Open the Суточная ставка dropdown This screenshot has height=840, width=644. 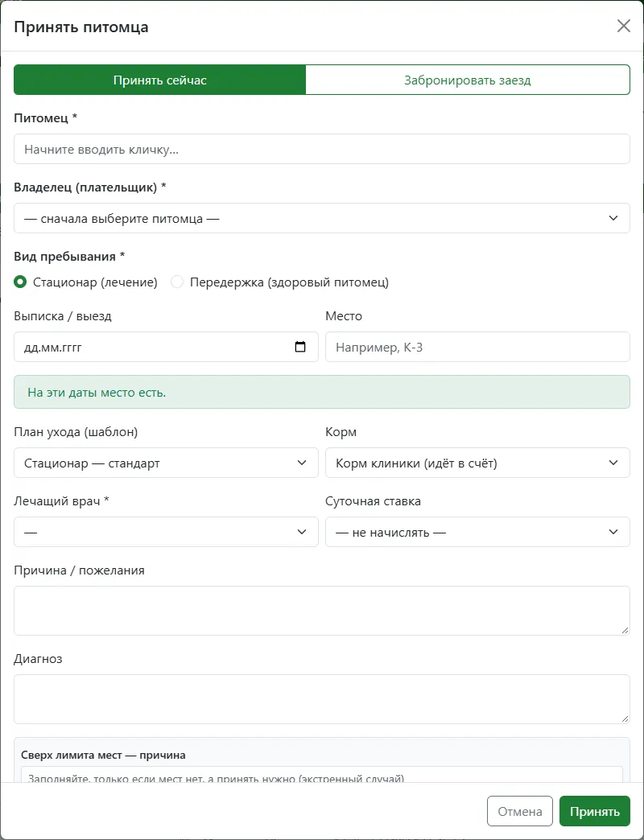(x=477, y=532)
